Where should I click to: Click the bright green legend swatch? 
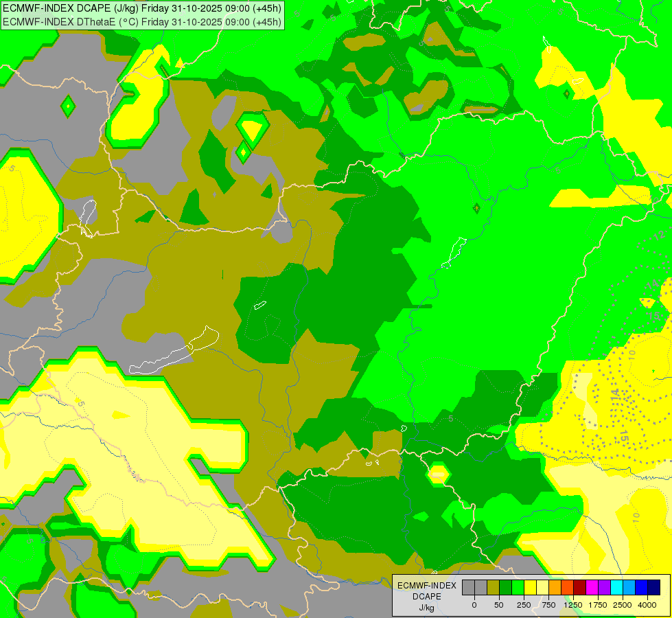pos(518,587)
